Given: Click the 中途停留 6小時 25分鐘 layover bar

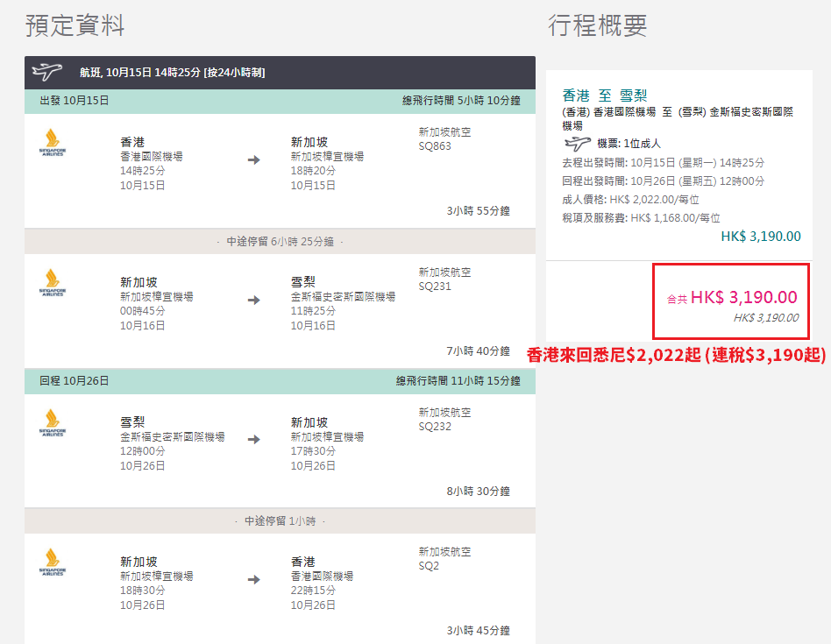Looking at the screenshot, I should [x=280, y=242].
